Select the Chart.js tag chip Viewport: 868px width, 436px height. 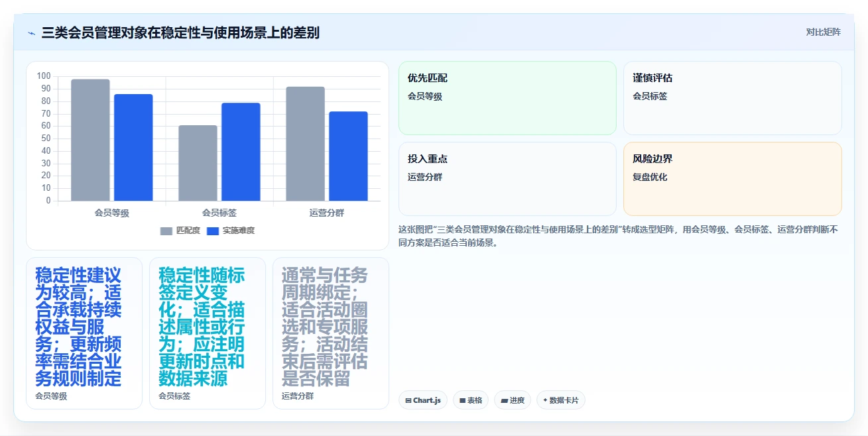pos(423,400)
